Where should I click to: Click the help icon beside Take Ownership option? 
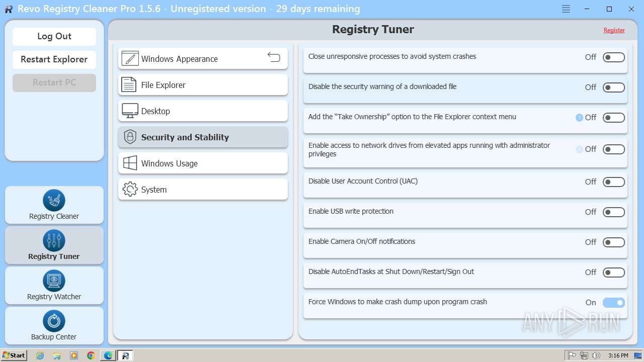[579, 118]
